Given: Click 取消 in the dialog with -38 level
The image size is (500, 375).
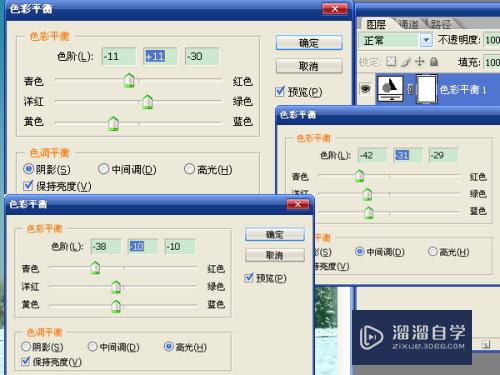Looking at the screenshot, I should (x=275, y=255).
